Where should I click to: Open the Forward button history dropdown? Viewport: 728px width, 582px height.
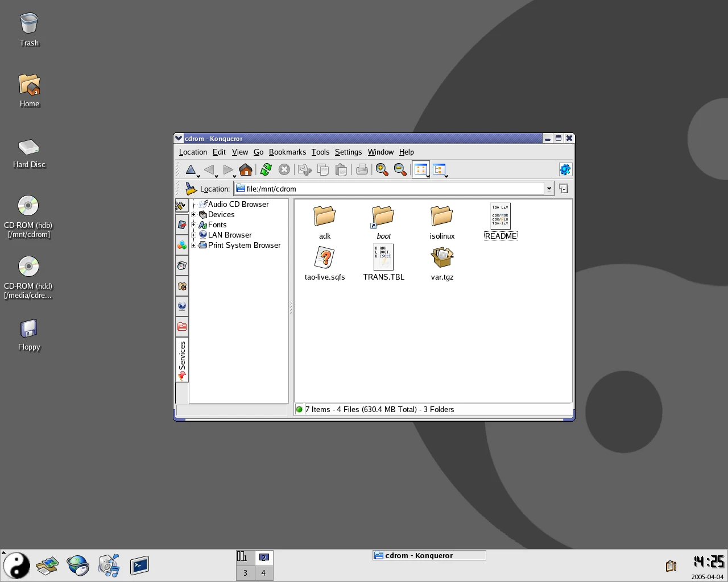pyautogui.click(x=235, y=176)
